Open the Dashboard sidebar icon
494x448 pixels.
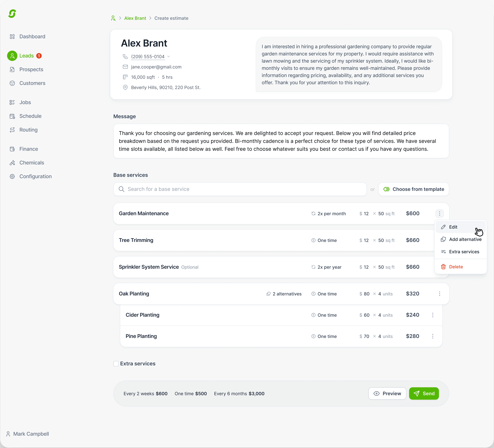12,37
